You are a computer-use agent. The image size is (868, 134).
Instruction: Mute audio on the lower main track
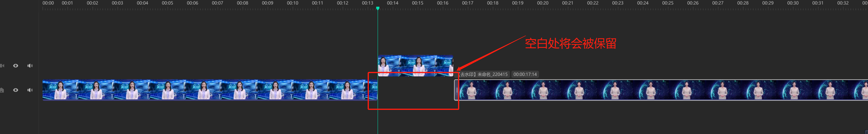(x=30, y=90)
